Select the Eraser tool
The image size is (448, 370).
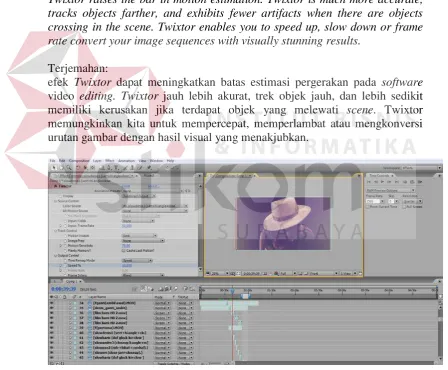click(139, 168)
